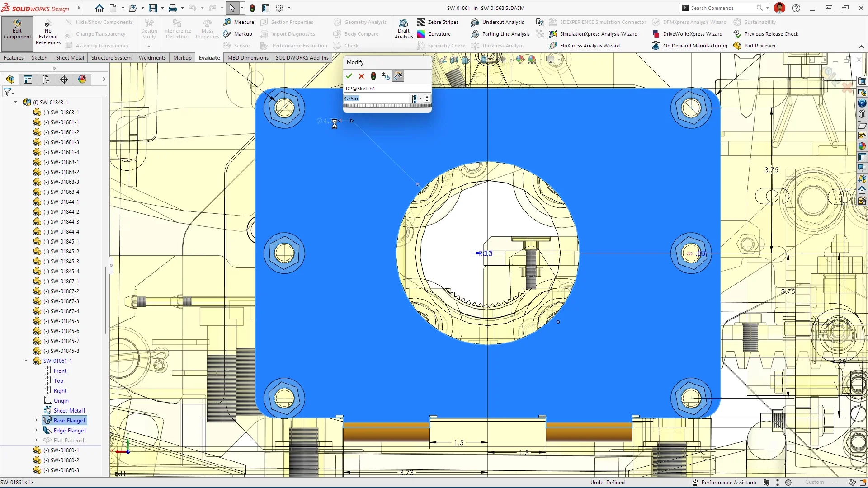Activate the Draft Analysis tool

tap(404, 30)
